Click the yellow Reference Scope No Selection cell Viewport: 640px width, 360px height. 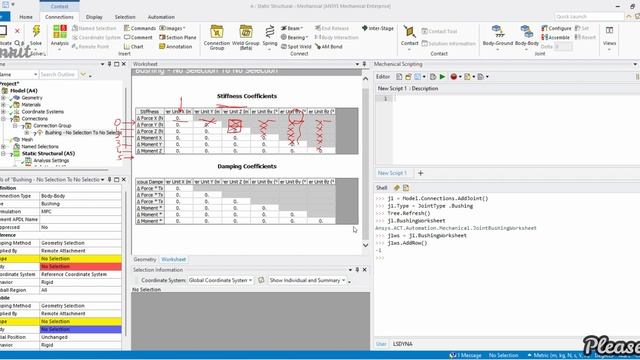coord(80,259)
